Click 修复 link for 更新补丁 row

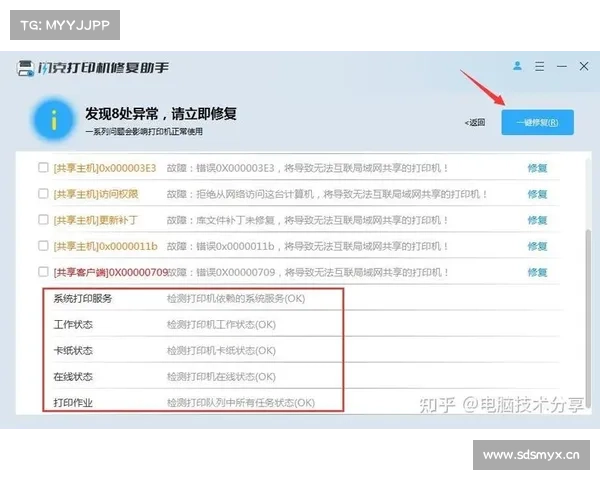[537, 220]
